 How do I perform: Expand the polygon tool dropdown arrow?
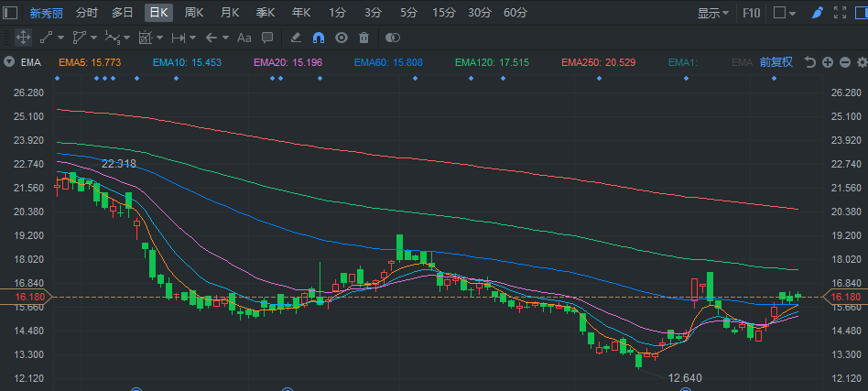[x=94, y=38]
